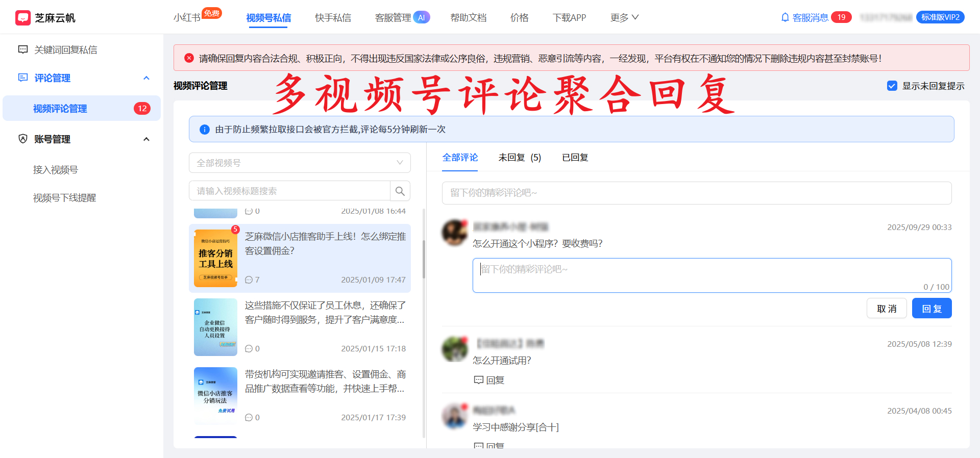Click the timestamp 2025/04/08 00:45

pos(919,411)
